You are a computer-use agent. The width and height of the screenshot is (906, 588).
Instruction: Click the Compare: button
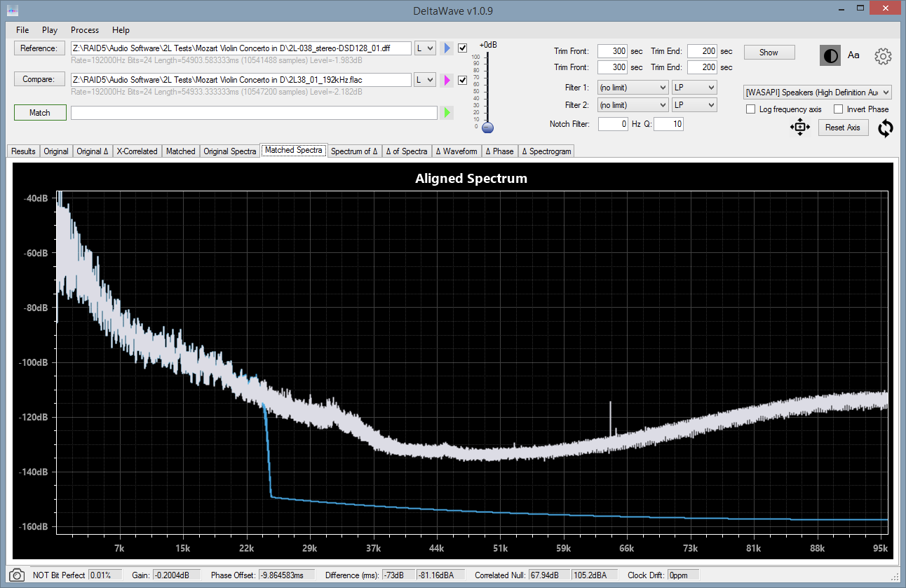[x=39, y=79]
